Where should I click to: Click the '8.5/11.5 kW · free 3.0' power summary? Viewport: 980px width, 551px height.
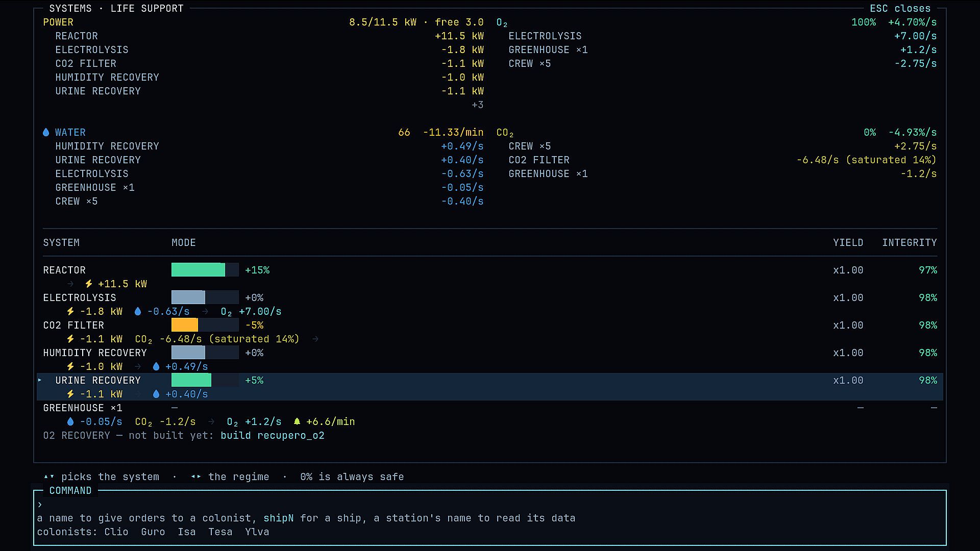tap(416, 22)
